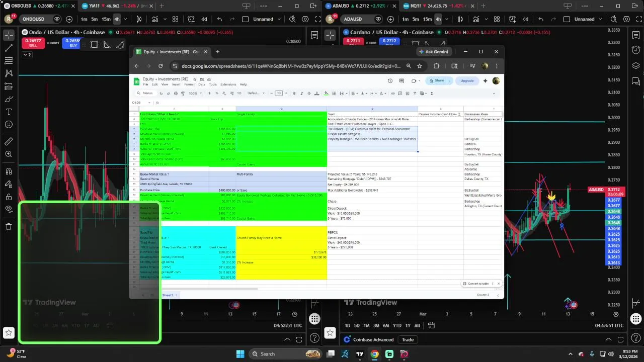Open quick search icon in ADAUSD toolbar
644x362 pixels.
614,19
